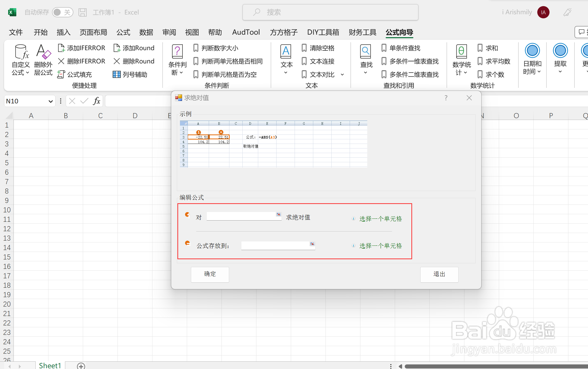
Task: Expand the 文本 dropdown button
Action: click(286, 60)
